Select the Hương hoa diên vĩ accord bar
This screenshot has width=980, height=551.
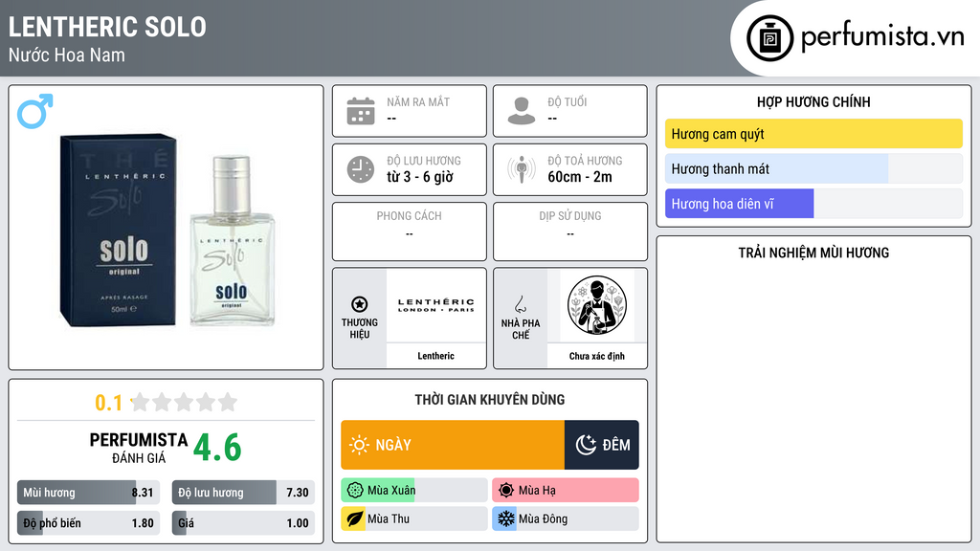tap(813, 204)
